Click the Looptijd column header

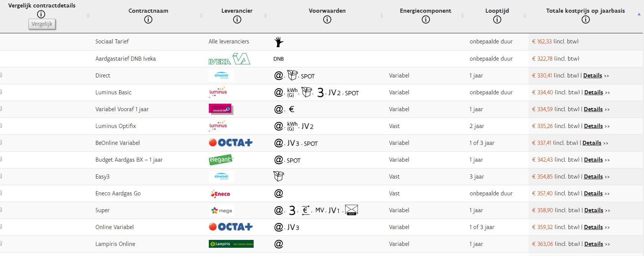pos(497,11)
